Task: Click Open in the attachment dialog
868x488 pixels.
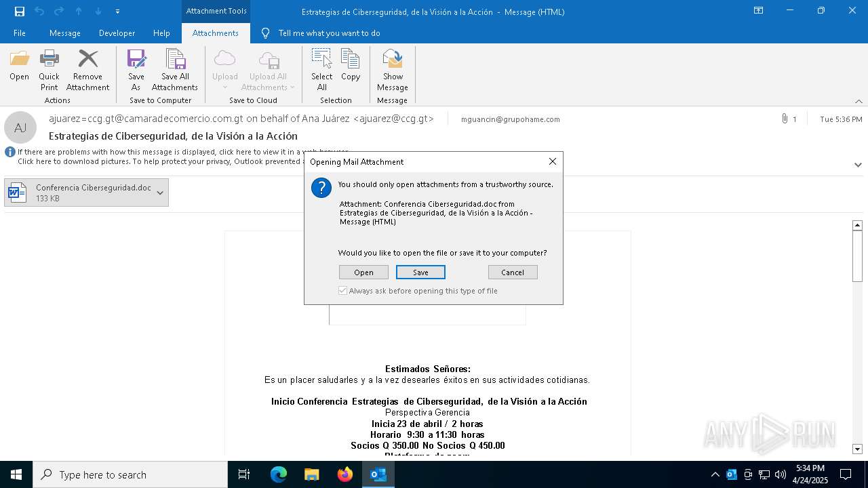Action: click(363, 272)
